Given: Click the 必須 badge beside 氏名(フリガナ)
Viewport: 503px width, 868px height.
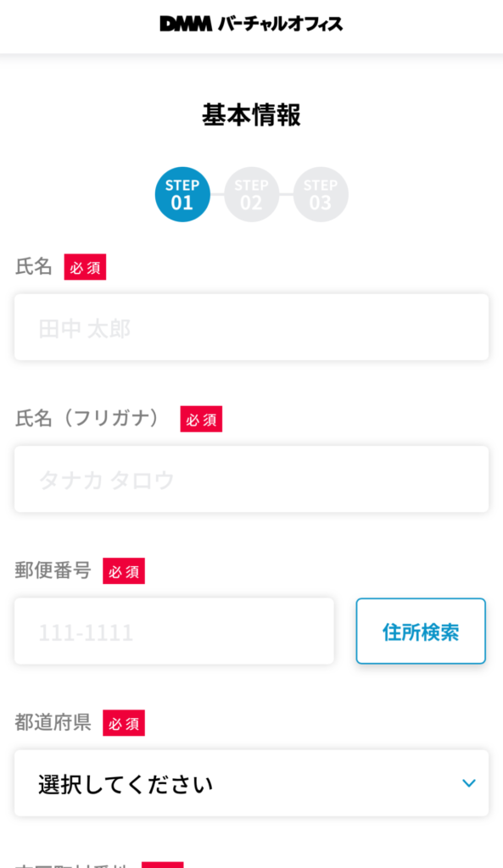Looking at the screenshot, I should point(201,419).
